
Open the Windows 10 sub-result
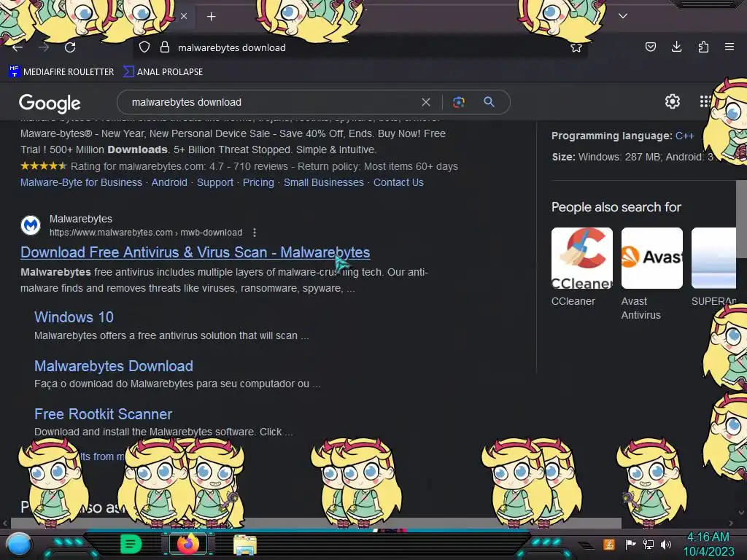[x=74, y=317]
